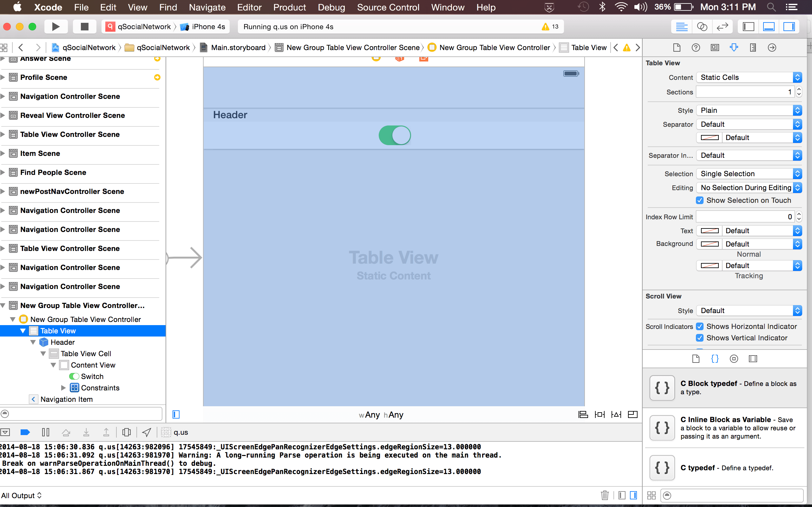The image size is (812, 507).
Task: Toggle the green switch in the Header cell
Action: point(395,135)
